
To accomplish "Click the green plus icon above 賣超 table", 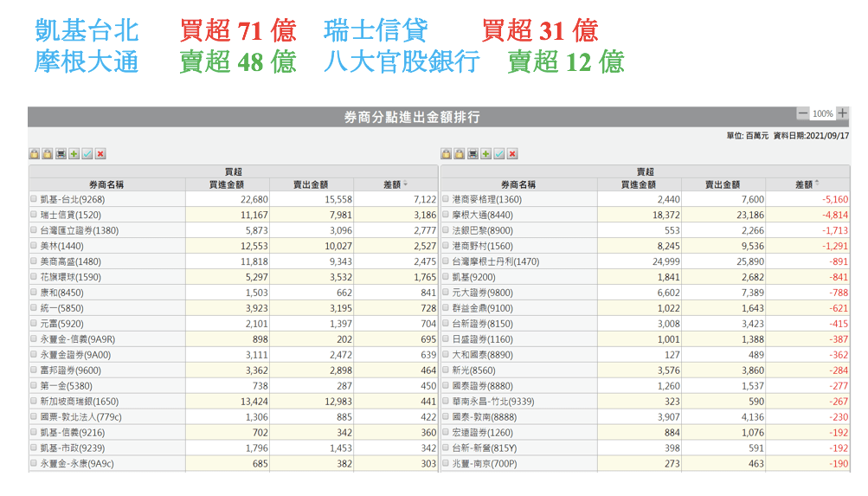I will 485,154.
